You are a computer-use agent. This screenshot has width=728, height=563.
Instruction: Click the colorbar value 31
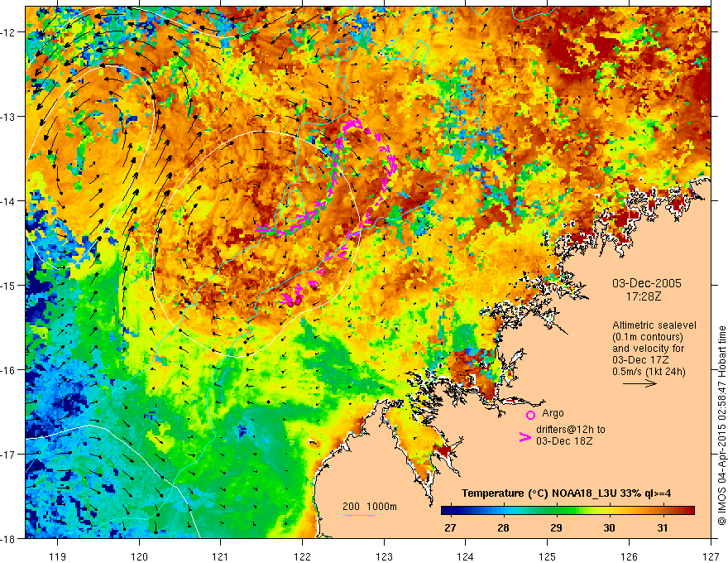[663, 528]
